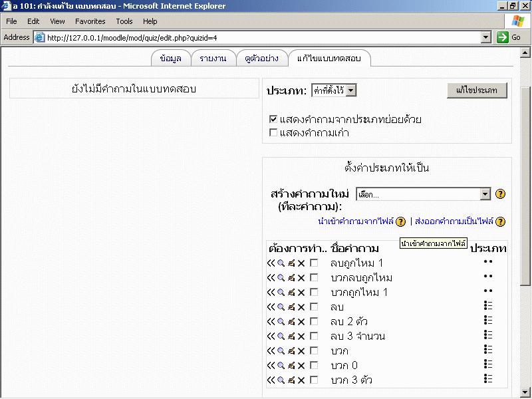Add question 'ลบถูกไหม 1' to quiz
Image resolution: width=532 pixels, height=399 pixels.
(271, 263)
